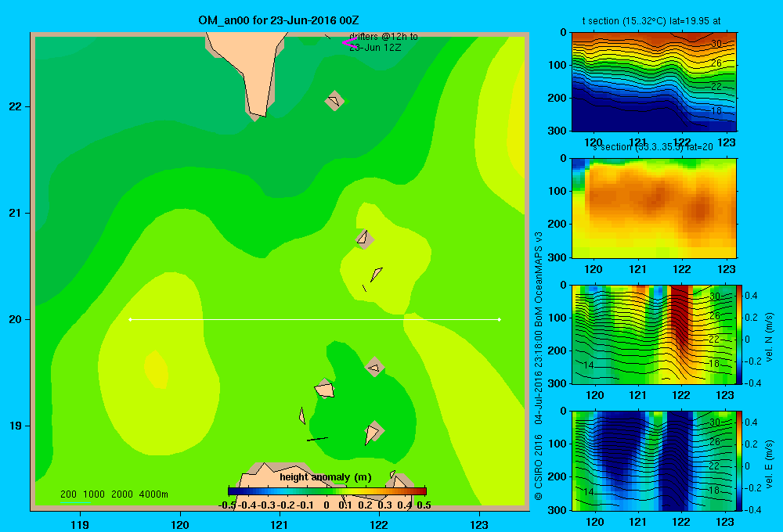783x532 pixels.
Task: Open the temperature section plot thumbnail
Action: tap(654, 81)
